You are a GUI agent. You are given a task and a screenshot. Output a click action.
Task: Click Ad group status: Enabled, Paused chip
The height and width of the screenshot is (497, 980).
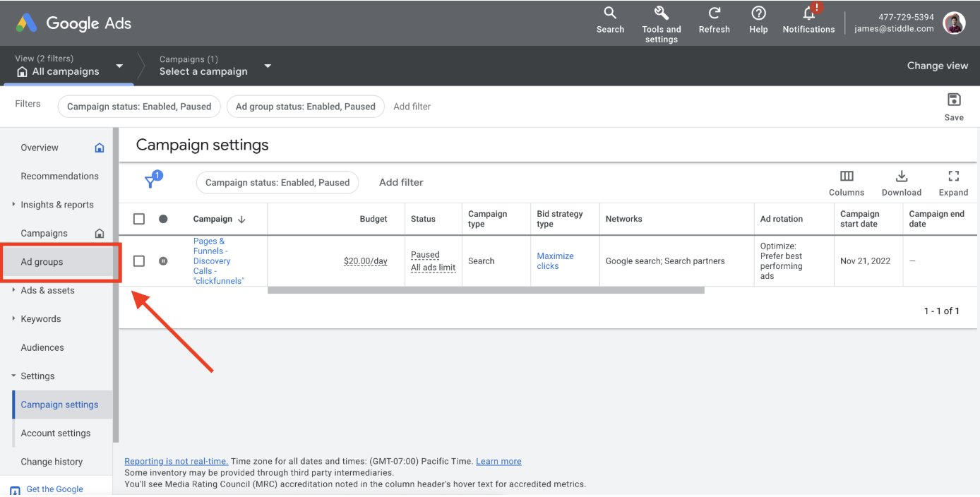305,107
